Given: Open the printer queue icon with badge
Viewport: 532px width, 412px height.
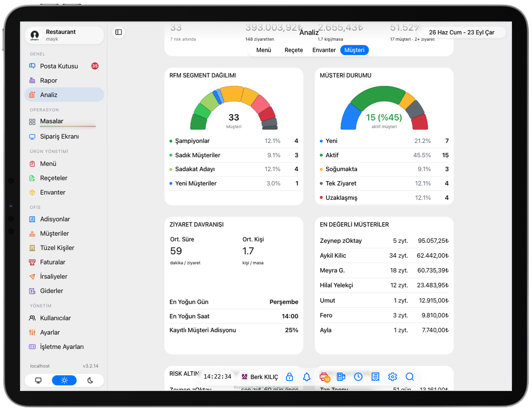Looking at the screenshot, I should tap(324, 377).
